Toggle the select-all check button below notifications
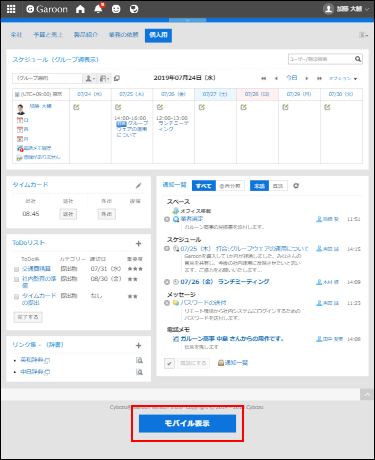The image size is (375, 460). tap(169, 363)
